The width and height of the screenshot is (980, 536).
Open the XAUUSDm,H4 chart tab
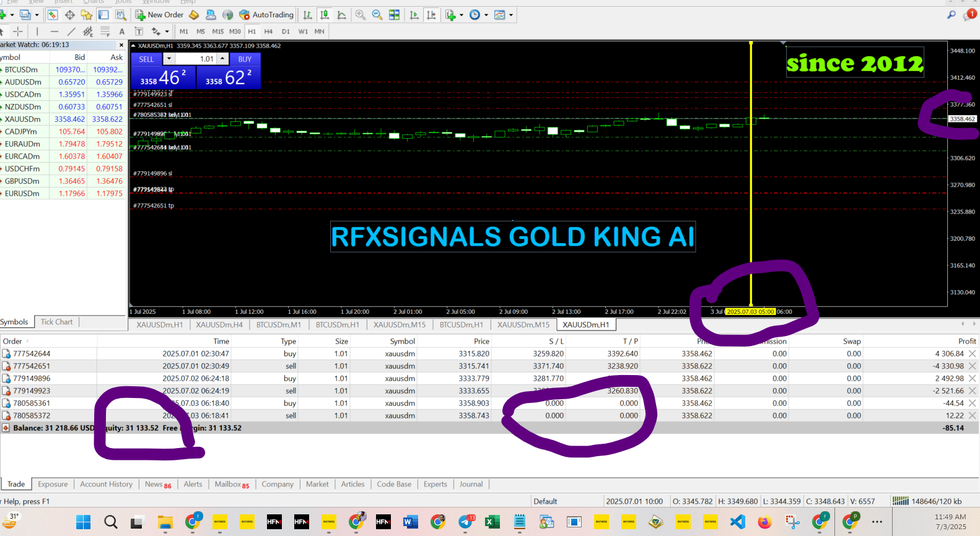click(x=219, y=324)
